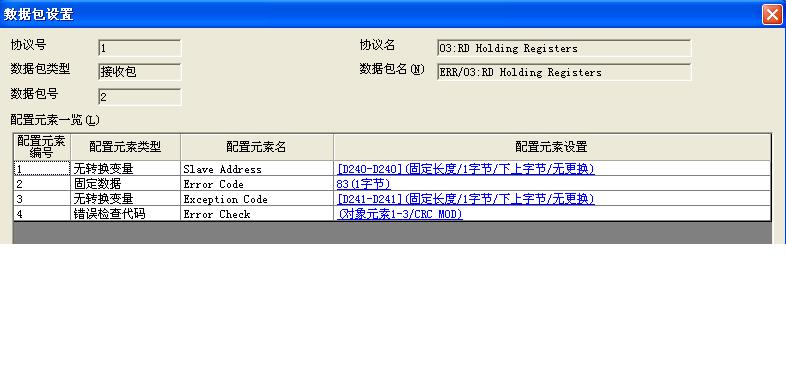Click the 数据包名 text field

point(564,72)
